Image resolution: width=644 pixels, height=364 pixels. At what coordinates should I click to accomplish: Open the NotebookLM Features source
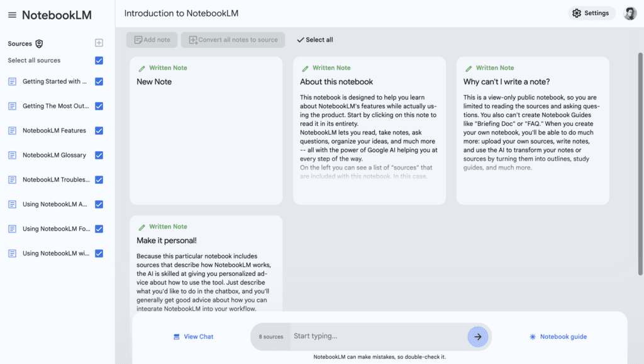coord(54,131)
